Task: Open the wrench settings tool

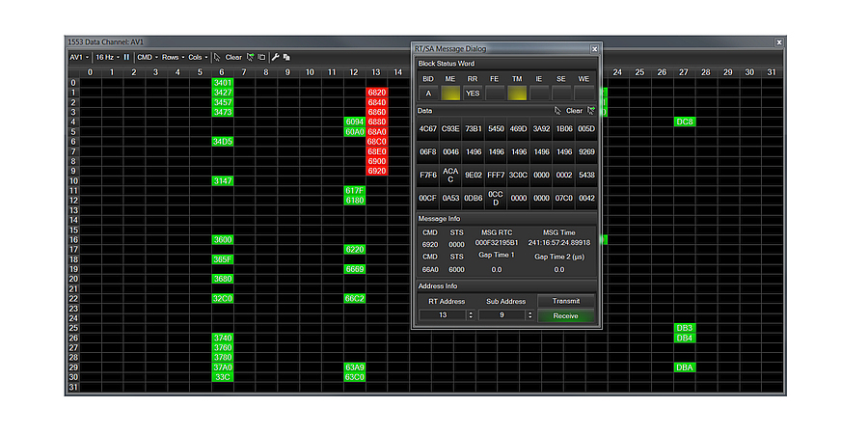Action: (275, 57)
